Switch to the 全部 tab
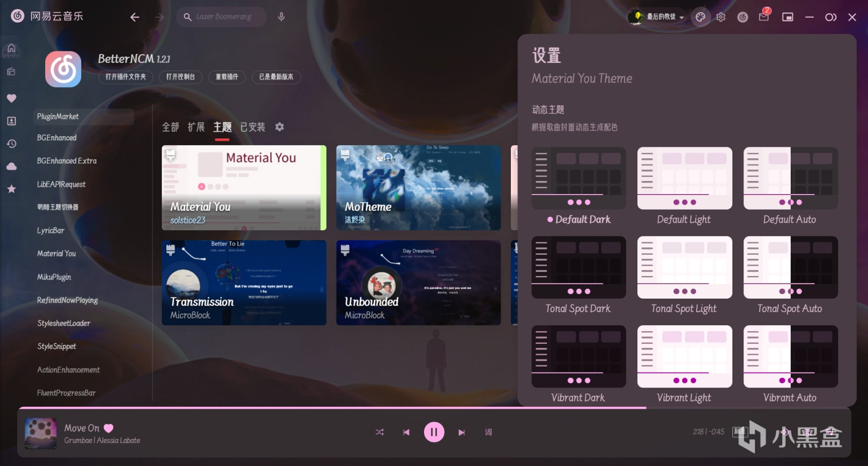The image size is (868, 466). click(x=170, y=127)
